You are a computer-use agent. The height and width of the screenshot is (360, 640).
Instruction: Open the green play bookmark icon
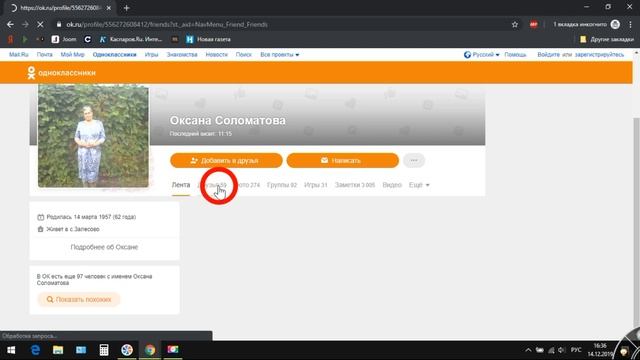pyautogui.click(x=25, y=39)
